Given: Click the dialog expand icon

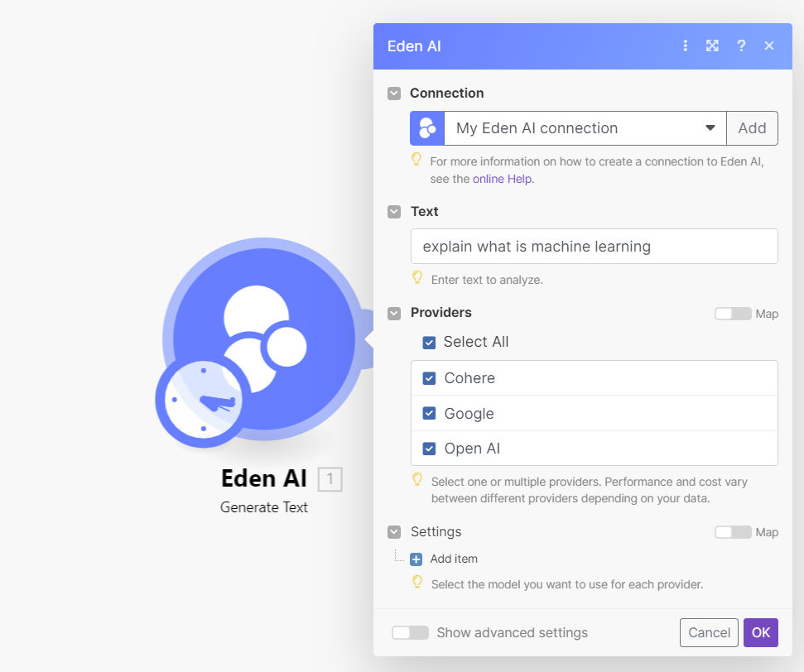Looking at the screenshot, I should pos(712,46).
